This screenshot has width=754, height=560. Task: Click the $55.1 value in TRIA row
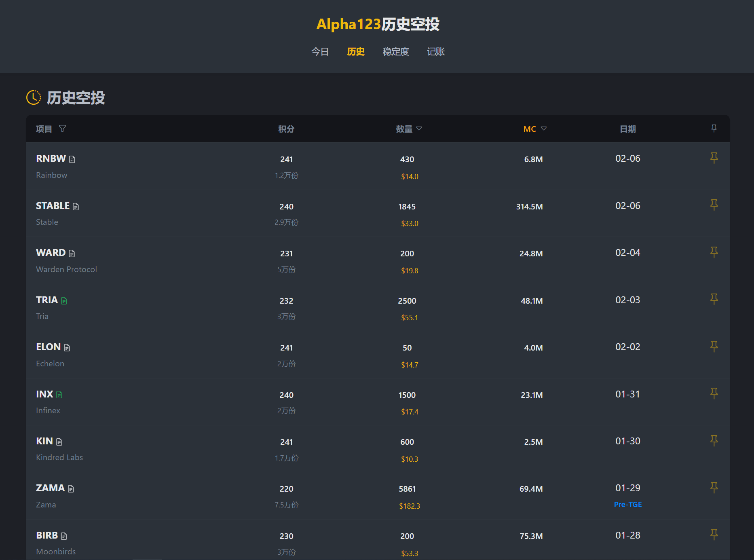[410, 318]
